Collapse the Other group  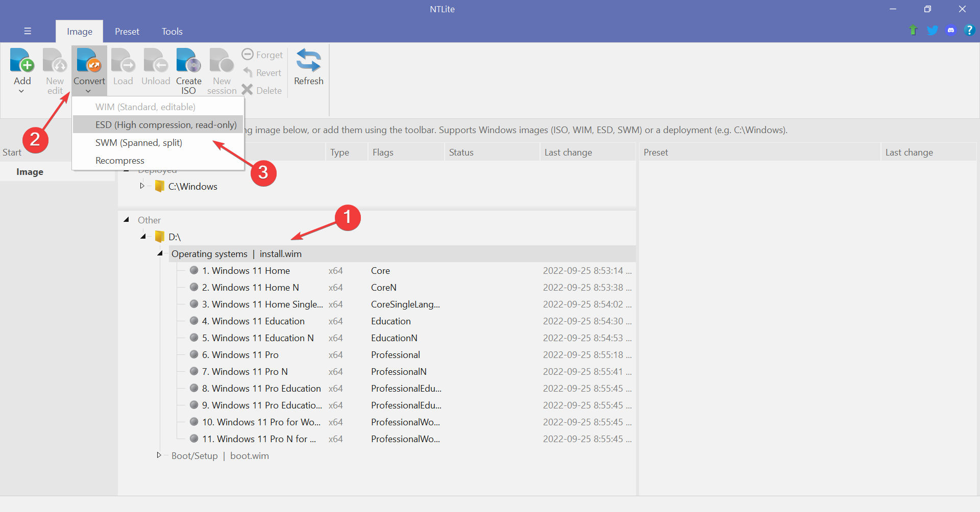[x=126, y=220]
